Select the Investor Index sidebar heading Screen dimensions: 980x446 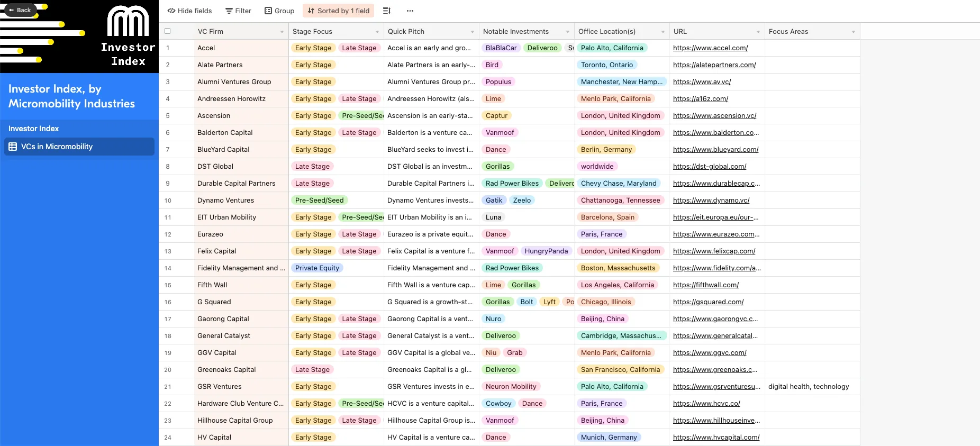click(33, 129)
